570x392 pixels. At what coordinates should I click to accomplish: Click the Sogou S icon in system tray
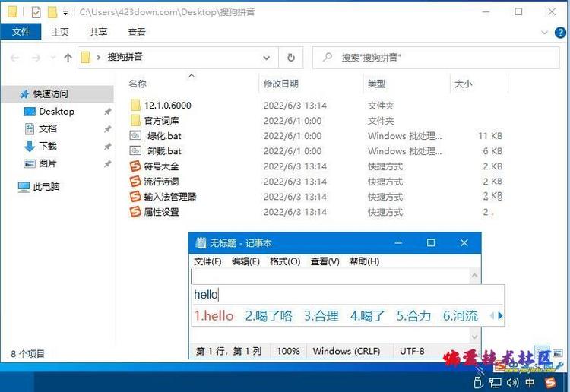coord(550,382)
